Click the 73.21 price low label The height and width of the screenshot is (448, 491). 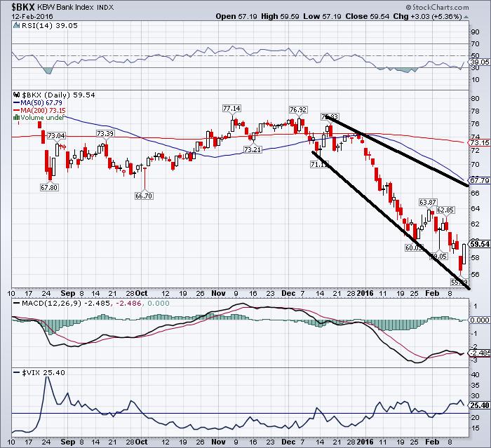(253, 149)
